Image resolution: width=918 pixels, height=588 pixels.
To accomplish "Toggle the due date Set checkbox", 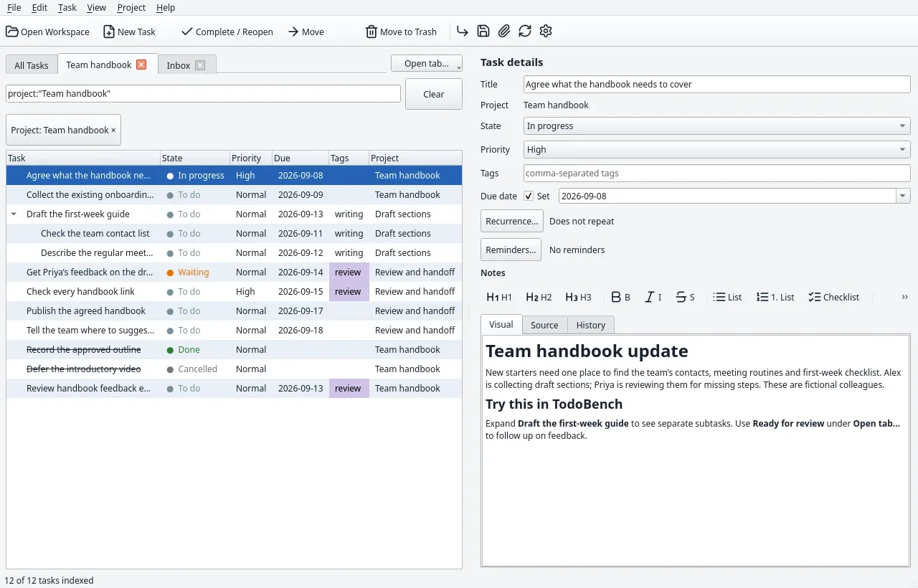I will click(x=529, y=196).
